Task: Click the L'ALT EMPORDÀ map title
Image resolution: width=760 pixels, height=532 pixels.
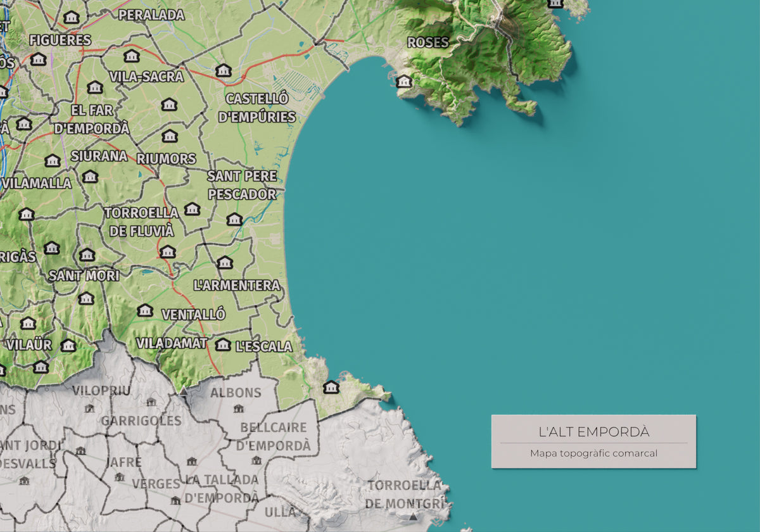Action: [594, 432]
